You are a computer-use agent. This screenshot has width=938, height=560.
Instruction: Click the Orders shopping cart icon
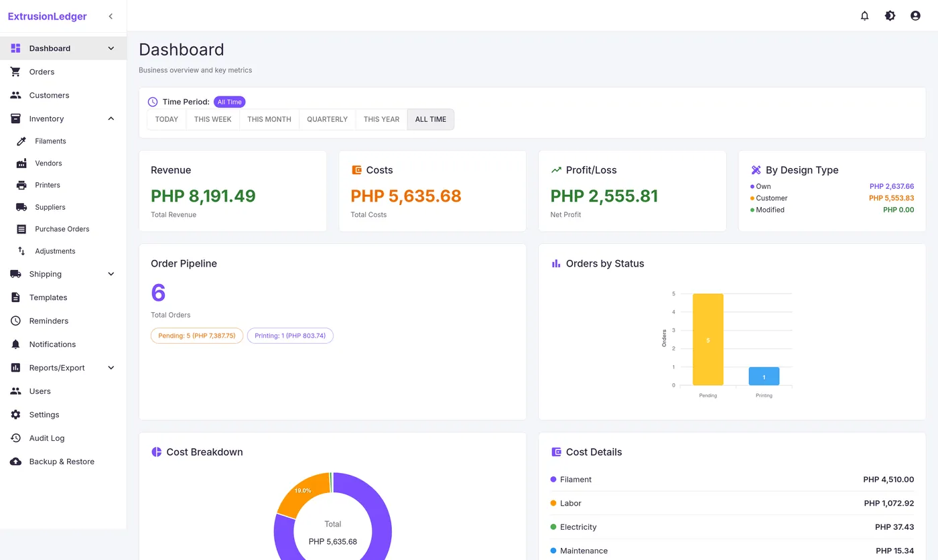click(x=15, y=72)
